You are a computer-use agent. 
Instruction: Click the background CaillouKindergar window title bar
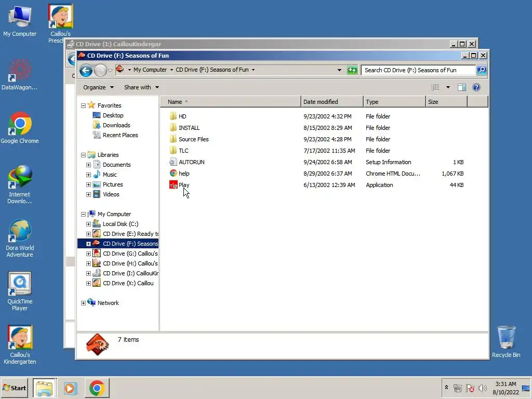[258, 44]
